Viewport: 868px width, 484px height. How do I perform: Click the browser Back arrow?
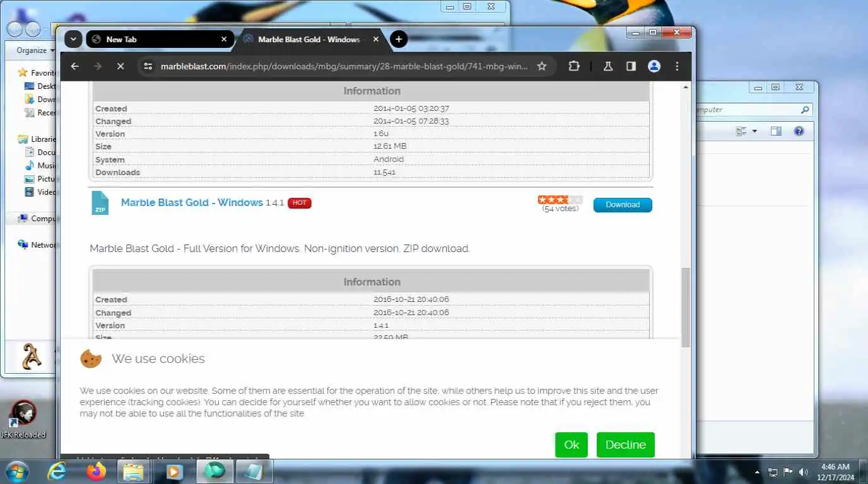[x=74, y=66]
